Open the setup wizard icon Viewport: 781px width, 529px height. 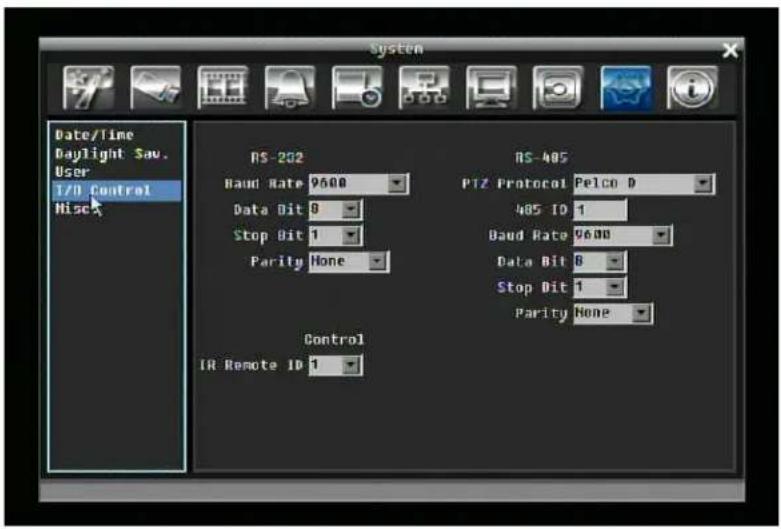(x=89, y=88)
